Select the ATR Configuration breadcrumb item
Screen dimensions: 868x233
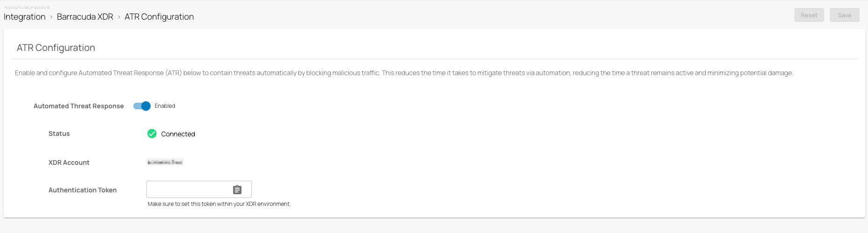tap(159, 17)
